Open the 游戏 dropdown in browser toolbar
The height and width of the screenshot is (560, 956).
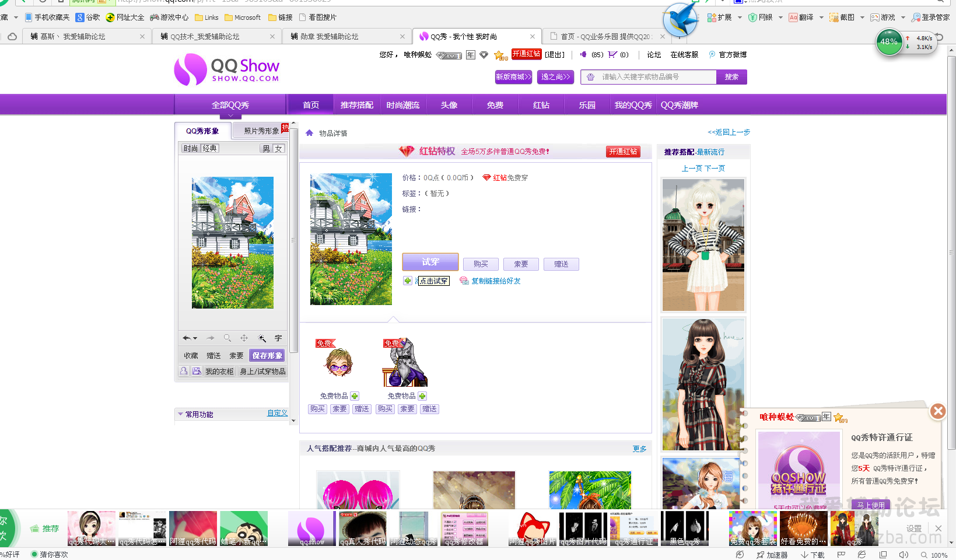pos(903,17)
